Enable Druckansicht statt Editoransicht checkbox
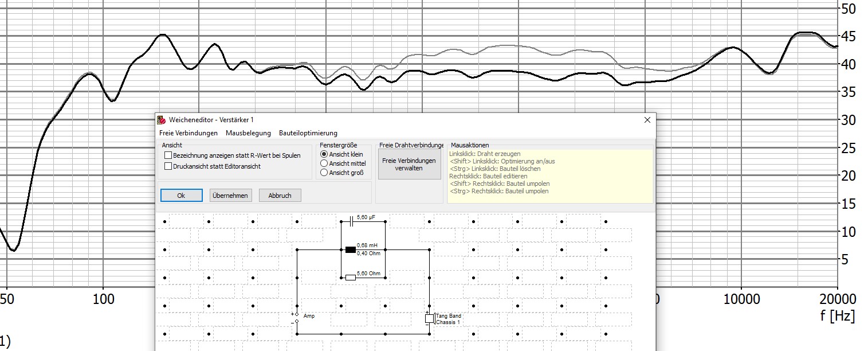Screen dimensions: 868x351 [x=168, y=166]
